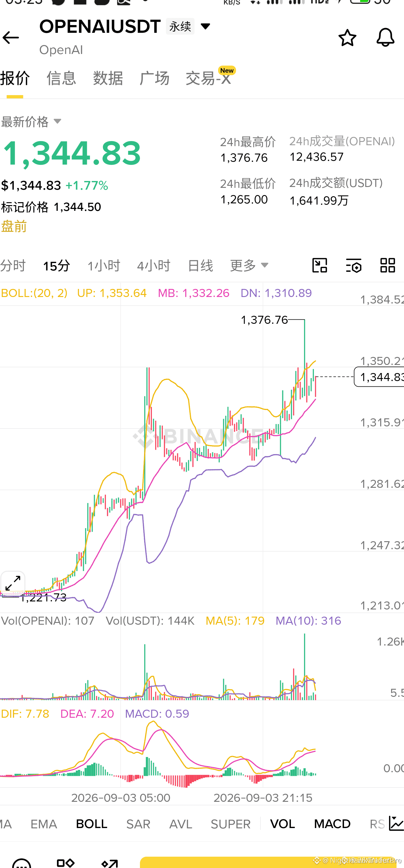Open multi-chart grid layout icon
Screen dimensions: 404x868
(388, 265)
